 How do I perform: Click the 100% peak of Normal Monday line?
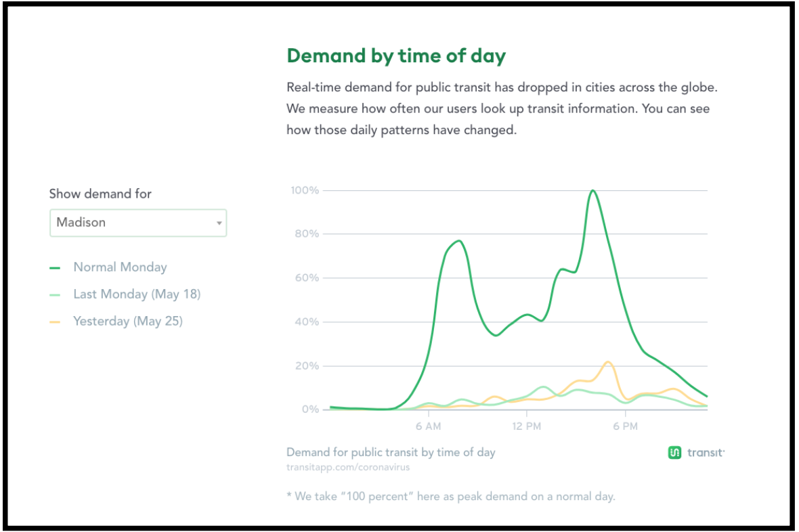click(592, 191)
